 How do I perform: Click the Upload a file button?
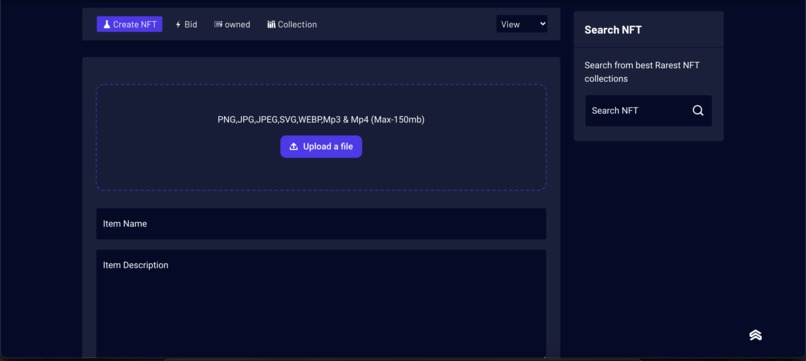point(321,147)
